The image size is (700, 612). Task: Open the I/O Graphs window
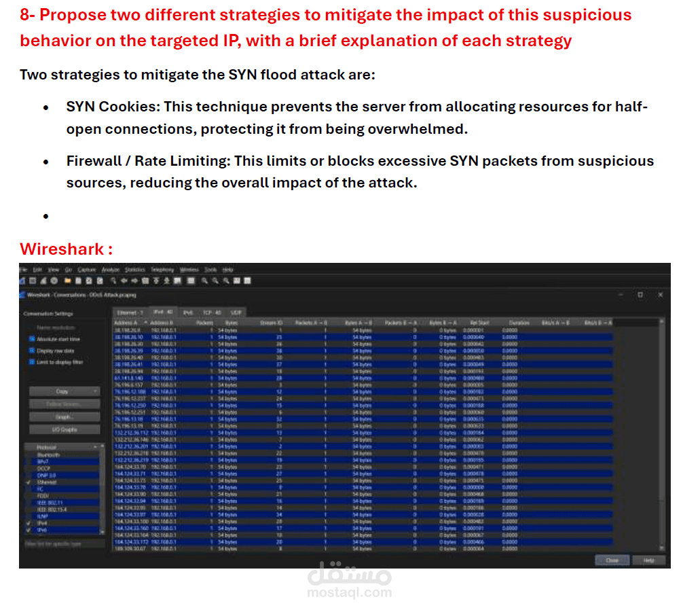tap(64, 429)
